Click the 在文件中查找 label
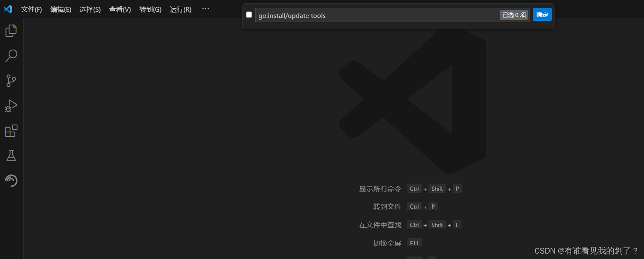This screenshot has width=644, height=259. tap(380, 225)
